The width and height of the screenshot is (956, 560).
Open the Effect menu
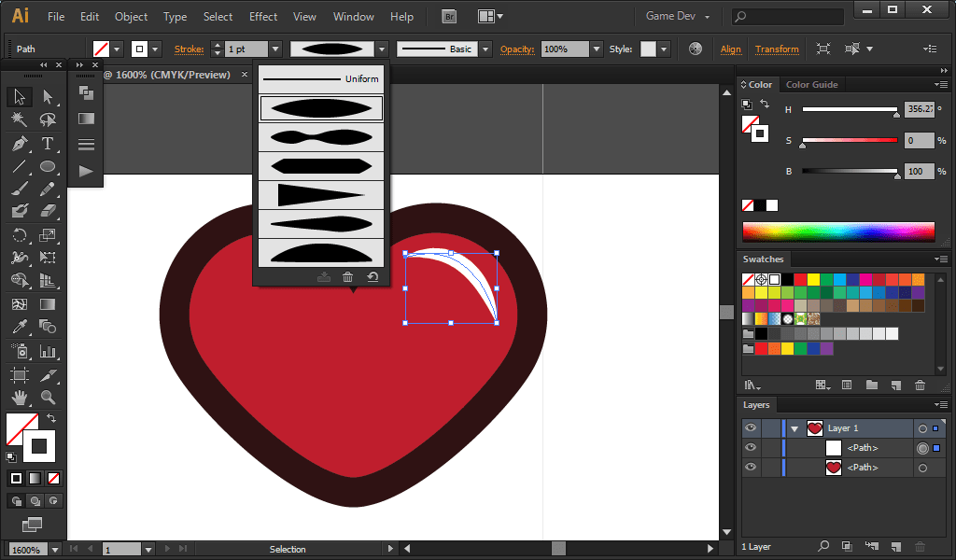point(263,17)
